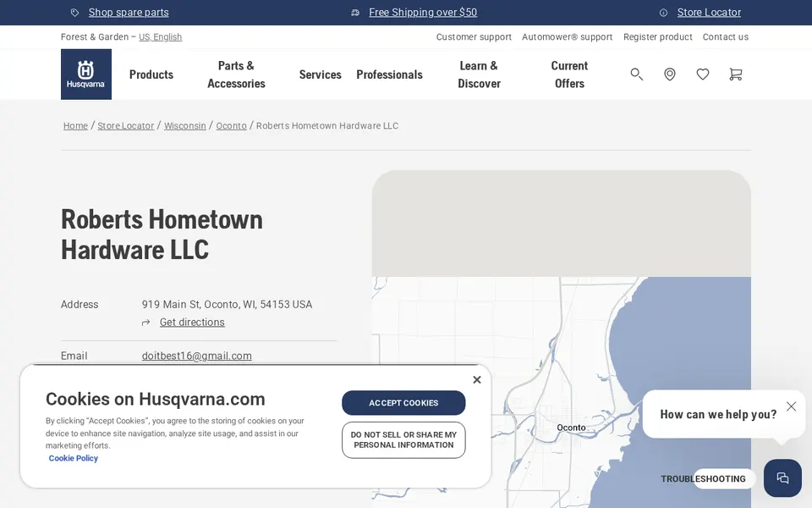Click the Shop spare parts link
812x508 pixels.
click(x=129, y=13)
